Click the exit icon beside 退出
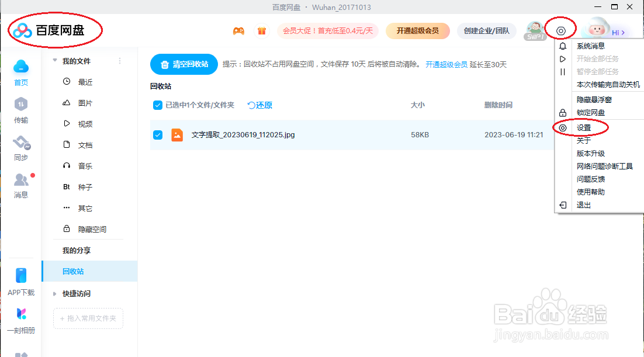The height and width of the screenshot is (357, 644). (563, 205)
